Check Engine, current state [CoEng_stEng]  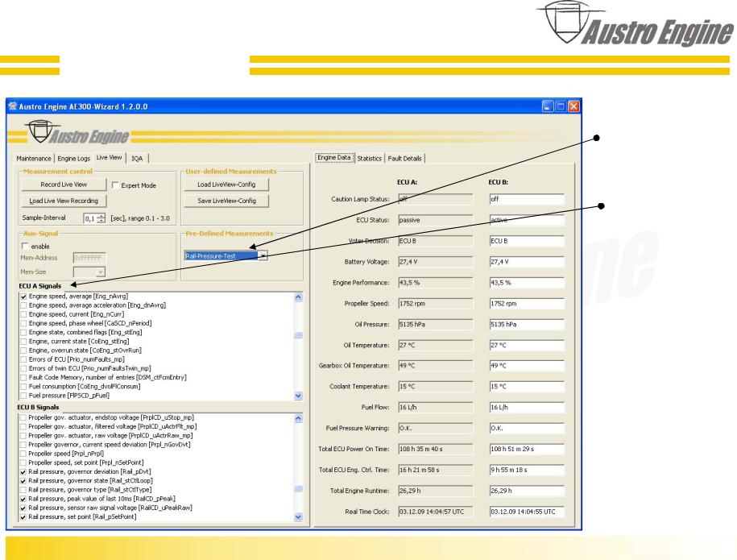click(23, 342)
